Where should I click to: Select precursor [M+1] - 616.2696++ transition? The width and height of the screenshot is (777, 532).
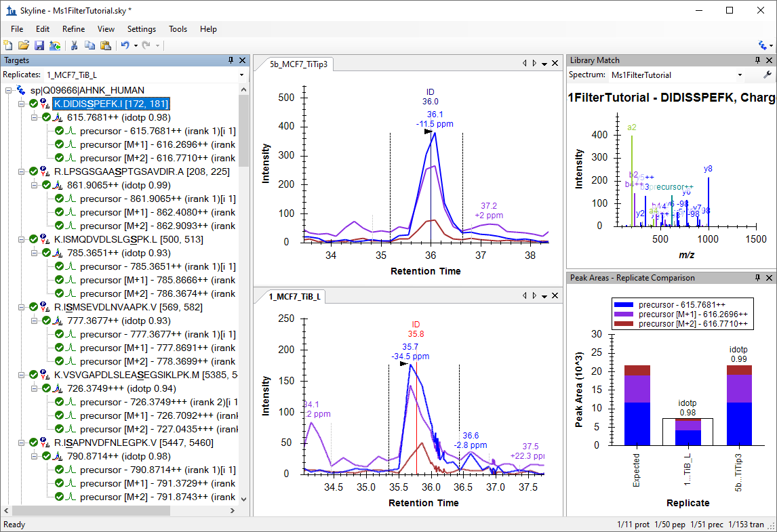tap(157, 144)
